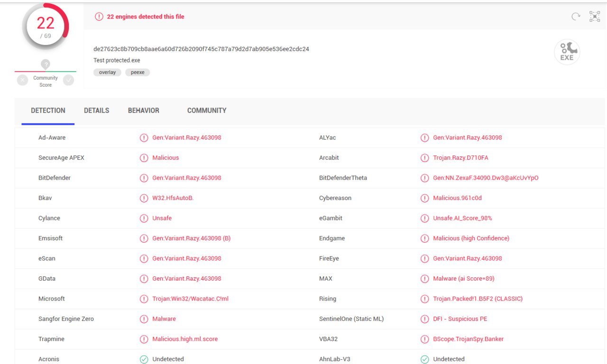Switch to the DETECTION tab
This screenshot has width=607, height=364.
coord(48,110)
